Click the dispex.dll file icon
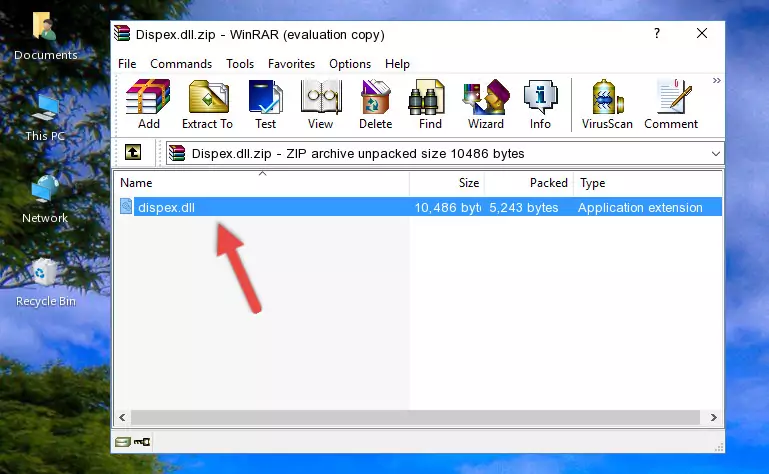Viewport: 769px width, 474px height. (126, 207)
